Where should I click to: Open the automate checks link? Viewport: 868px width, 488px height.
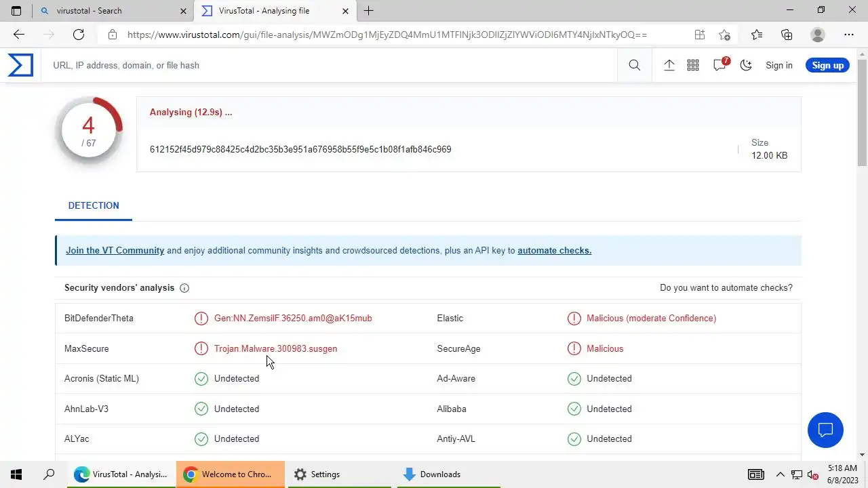[554, 250]
